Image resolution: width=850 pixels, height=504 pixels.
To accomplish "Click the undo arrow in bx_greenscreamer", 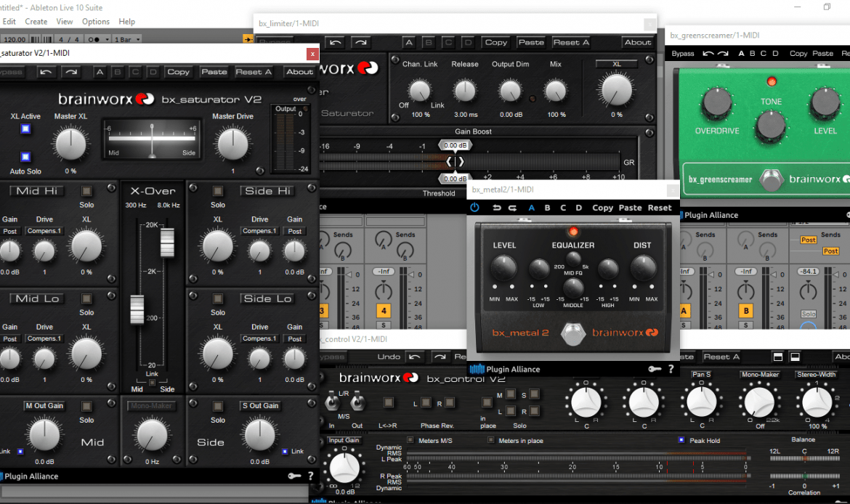I will pyautogui.click(x=708, y=53).
